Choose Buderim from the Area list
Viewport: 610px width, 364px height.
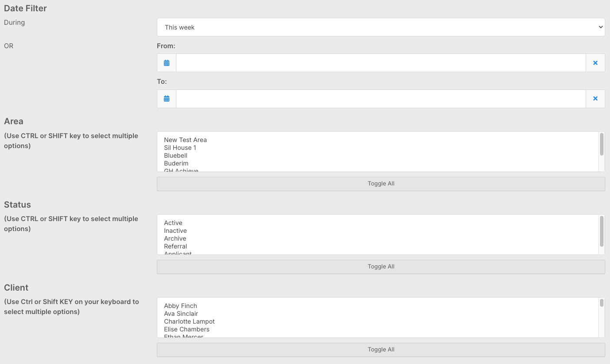[x=378, y=163]
